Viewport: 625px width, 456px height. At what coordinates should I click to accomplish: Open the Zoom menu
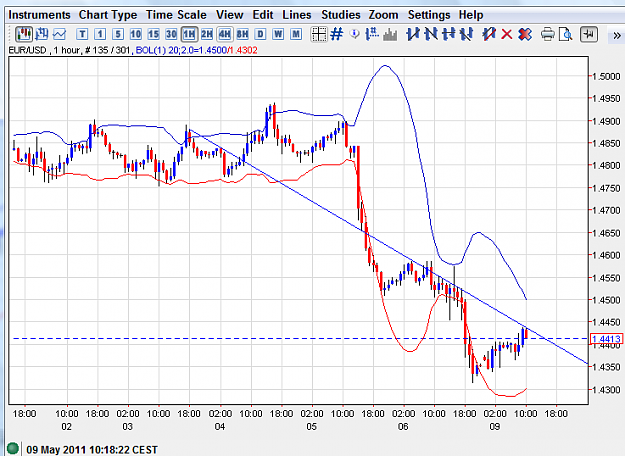tap(383, 15)
